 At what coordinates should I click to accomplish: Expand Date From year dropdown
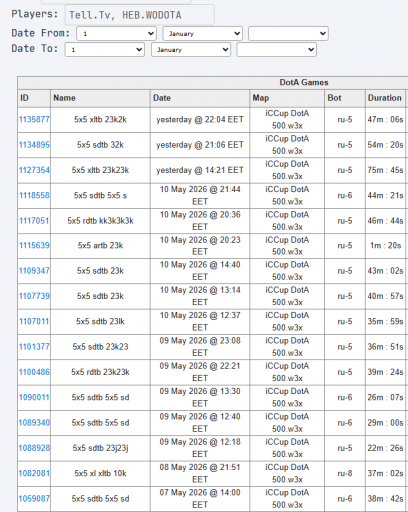288,34
